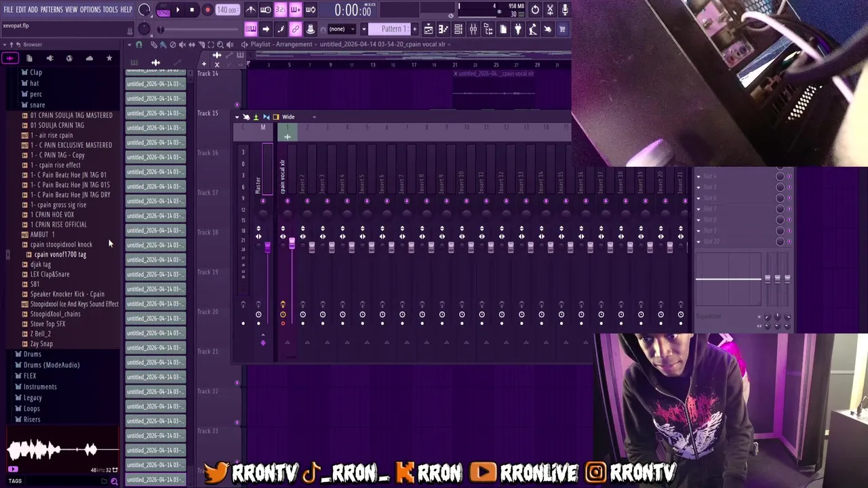Screen dimensions: 868x488
Task: Toggle countdown before recording icon
Action: tap(281, 9)
